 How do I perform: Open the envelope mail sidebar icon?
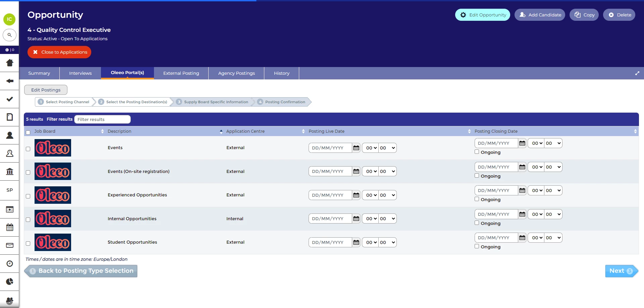pyautogui.click(x=10, y=245)
